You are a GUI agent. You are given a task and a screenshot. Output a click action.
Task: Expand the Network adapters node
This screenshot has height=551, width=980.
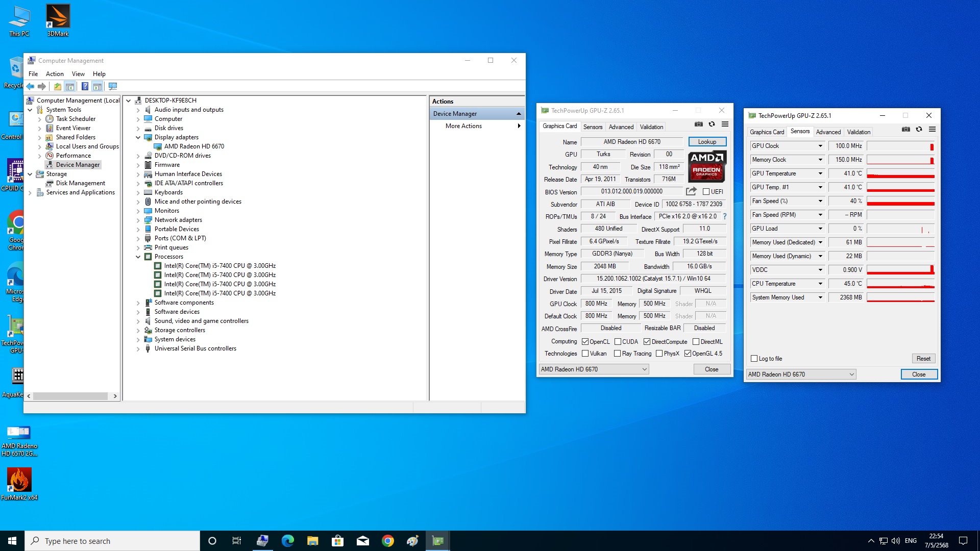(x=138, y=220)
